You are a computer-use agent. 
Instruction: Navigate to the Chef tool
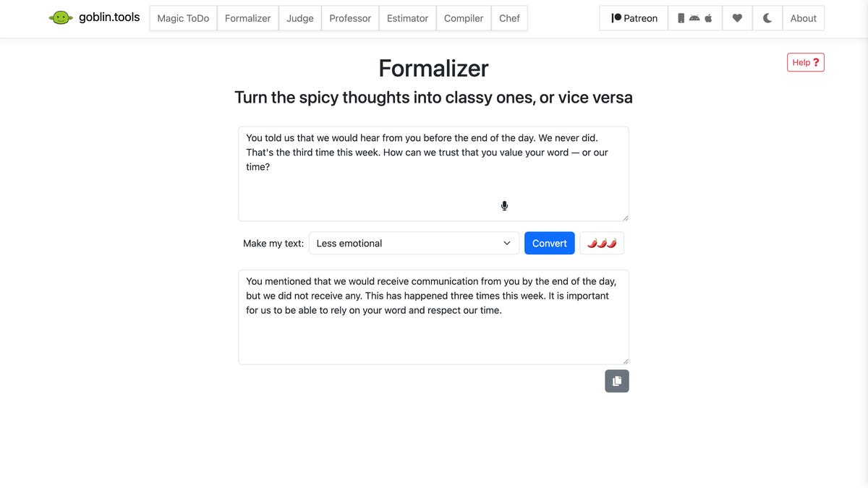pyautogui.click(x=509, y=18)
